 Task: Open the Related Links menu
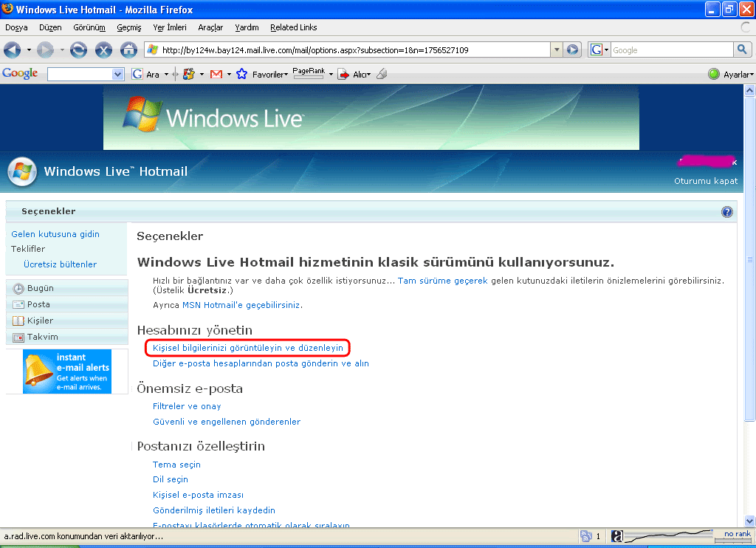pos(293,27)
